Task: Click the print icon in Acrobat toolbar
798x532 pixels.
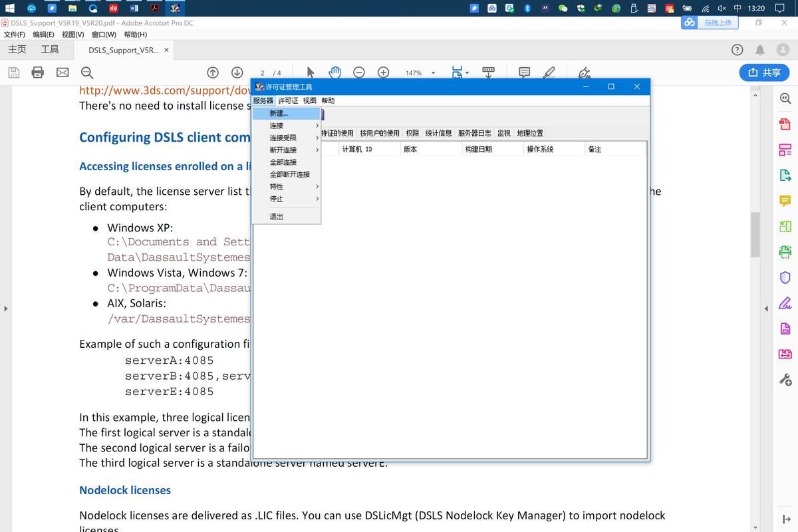Action: pos(38,72)
